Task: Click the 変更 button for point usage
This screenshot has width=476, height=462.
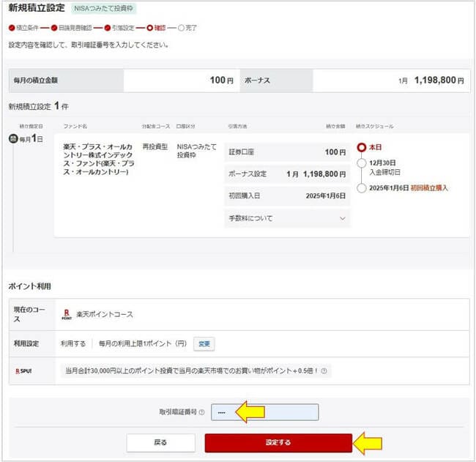Action: pos(204,343)
